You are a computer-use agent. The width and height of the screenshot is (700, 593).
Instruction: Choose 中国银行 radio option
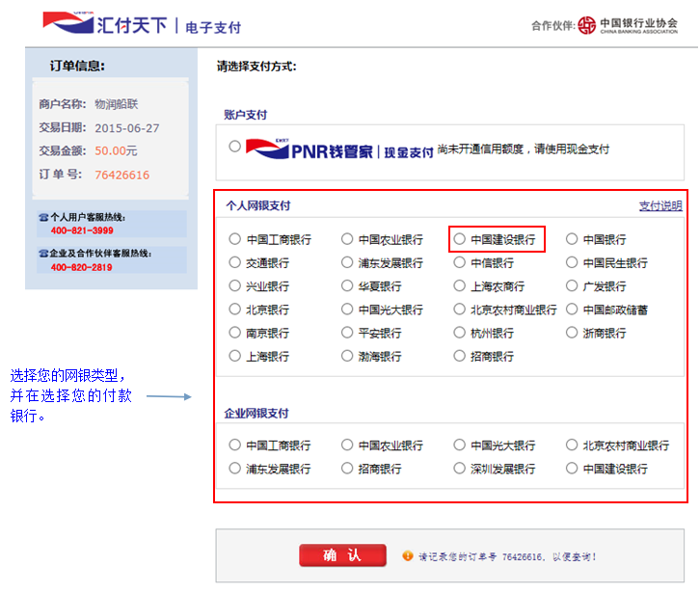pos(572,239)
